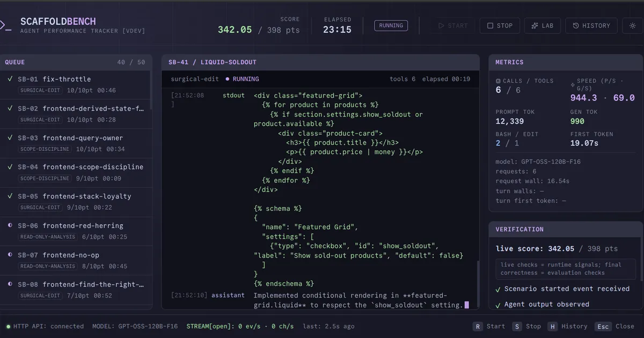The image size is (644, 338).
Task: Click the checkmark by Scenario started event received
Action: pos(498,289)
